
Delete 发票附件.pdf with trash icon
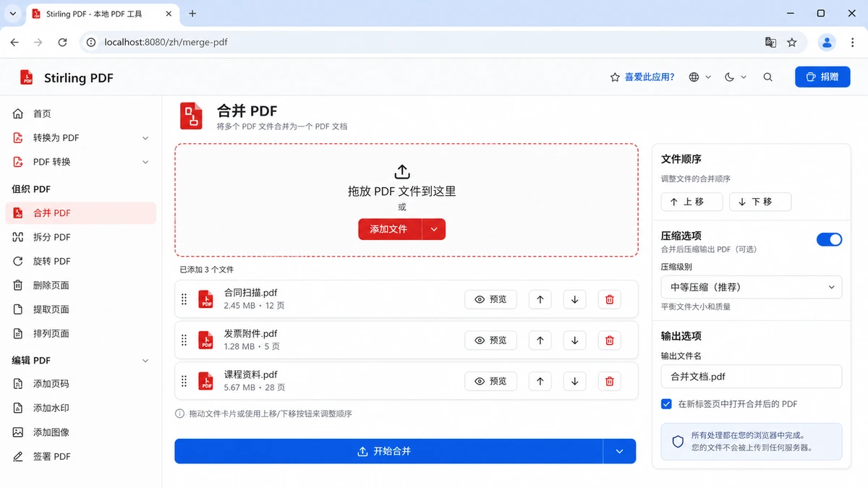(609, 340)
